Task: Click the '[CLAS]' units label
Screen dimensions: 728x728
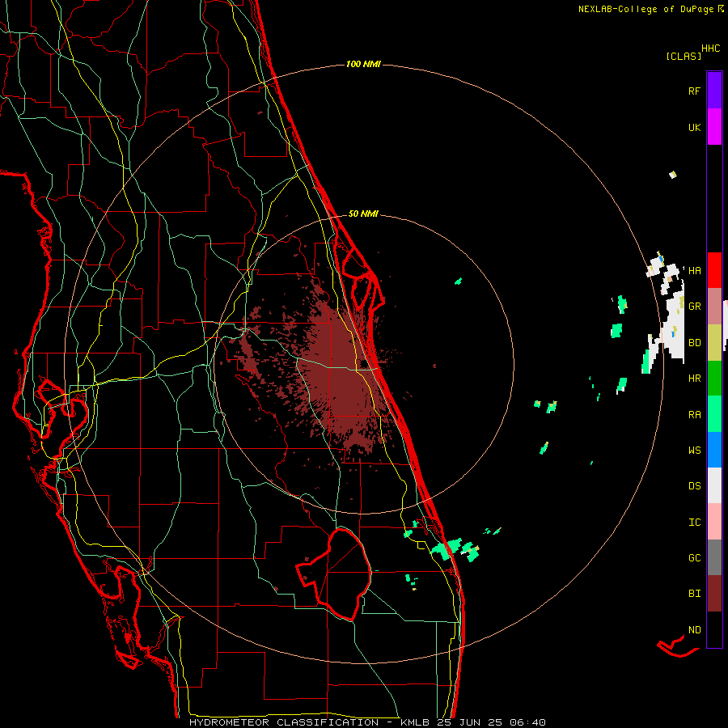Action: click(x=684, y=56)
